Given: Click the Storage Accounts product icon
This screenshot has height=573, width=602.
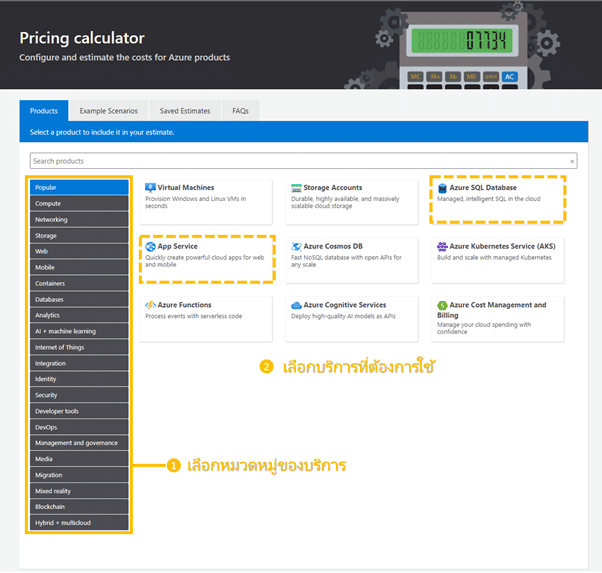Looking at the screenshot, I should coord(296,188).
